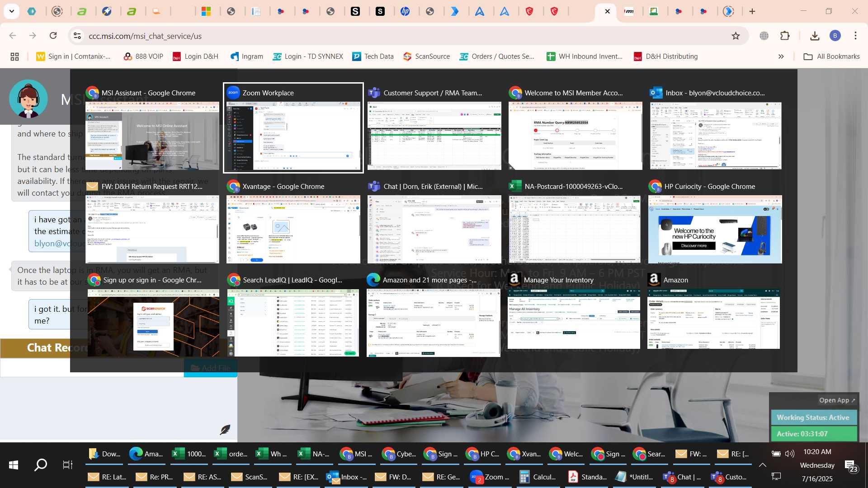The image size is (868, 488).
Task: Open the Amazon Edge taskbar button
Action: [146, 454]
